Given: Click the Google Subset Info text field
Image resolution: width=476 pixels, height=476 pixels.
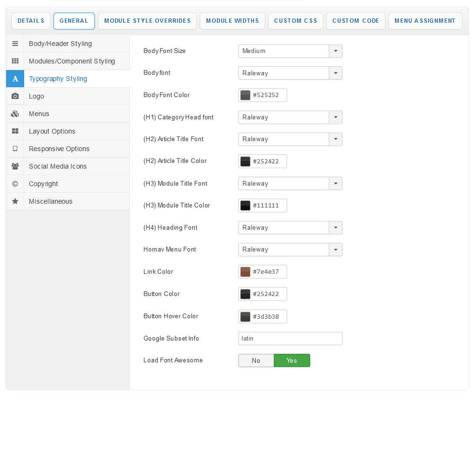Looking at the screenshot, I should (290, 339).
